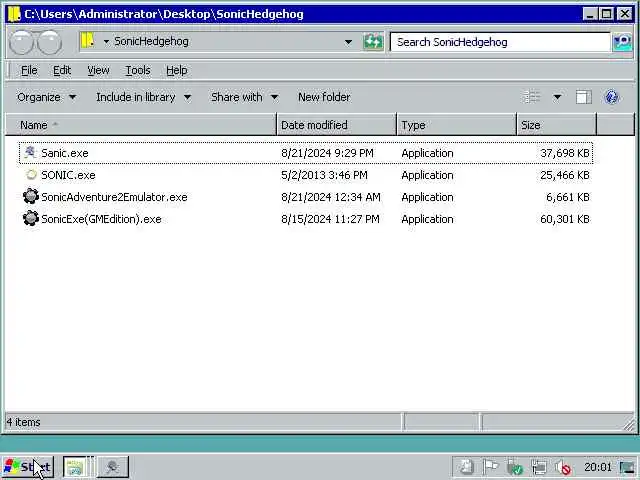Click the Back navigation button
The image size is (640, 480).
pyautogui.click(x=20, y=42)
